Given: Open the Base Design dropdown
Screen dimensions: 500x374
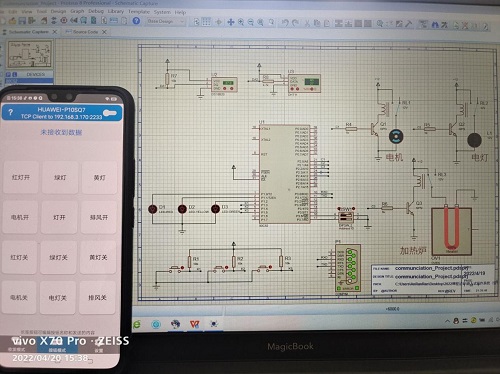Looking at the screenshot, I should (166, 21).
